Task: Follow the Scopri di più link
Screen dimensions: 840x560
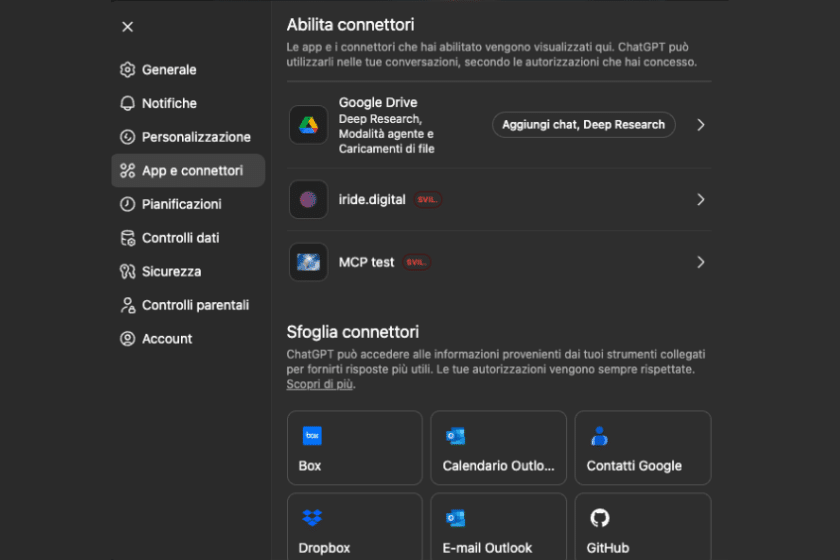Action: coord(319,384)
